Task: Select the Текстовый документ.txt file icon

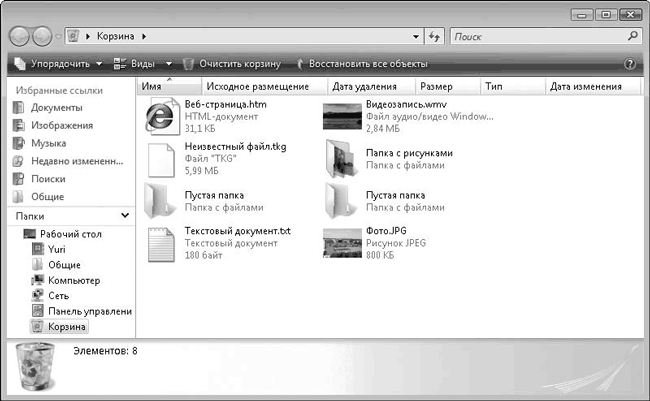Action: (x=160, y=243)
